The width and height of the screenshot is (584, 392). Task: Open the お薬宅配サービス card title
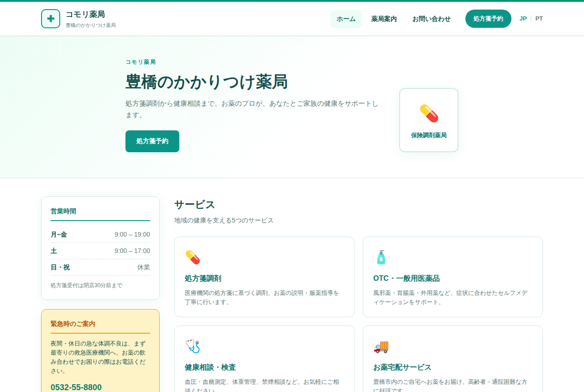click(402, 367)
